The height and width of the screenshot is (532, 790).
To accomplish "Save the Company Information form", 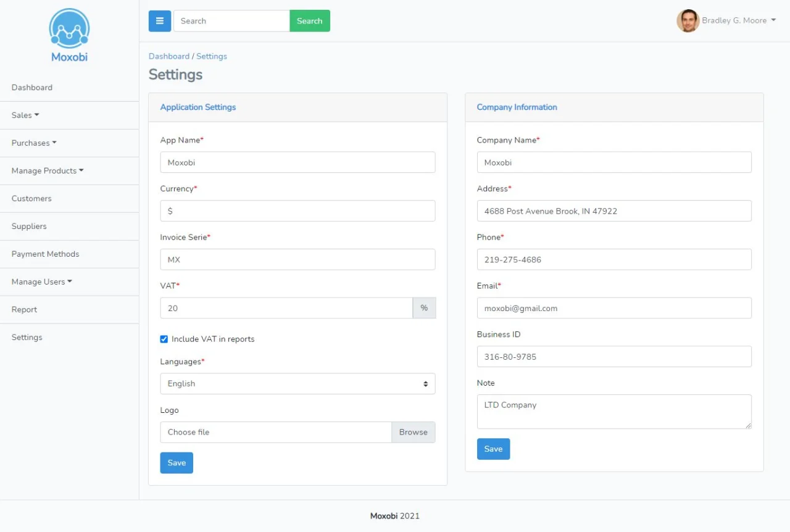I will point(493,449).
